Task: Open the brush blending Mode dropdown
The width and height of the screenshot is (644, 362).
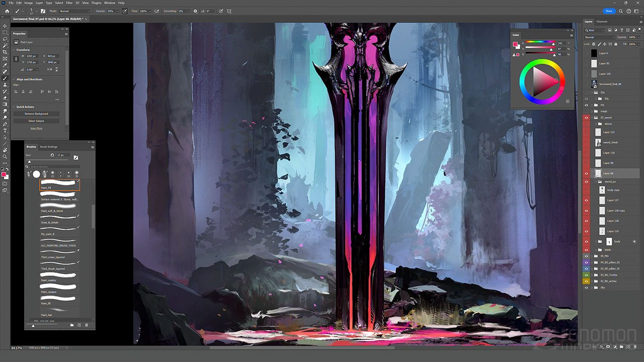Action: [x=74, y=11]
